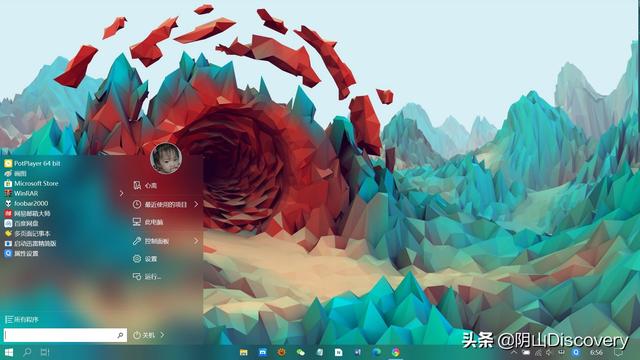This screenshot has width=640, height=360.
Task: Expand the recent items submenu chevron
Action: point(196,204)
